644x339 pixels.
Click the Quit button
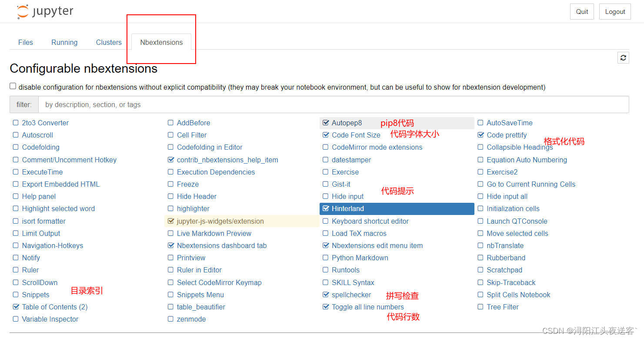(582, 12)
